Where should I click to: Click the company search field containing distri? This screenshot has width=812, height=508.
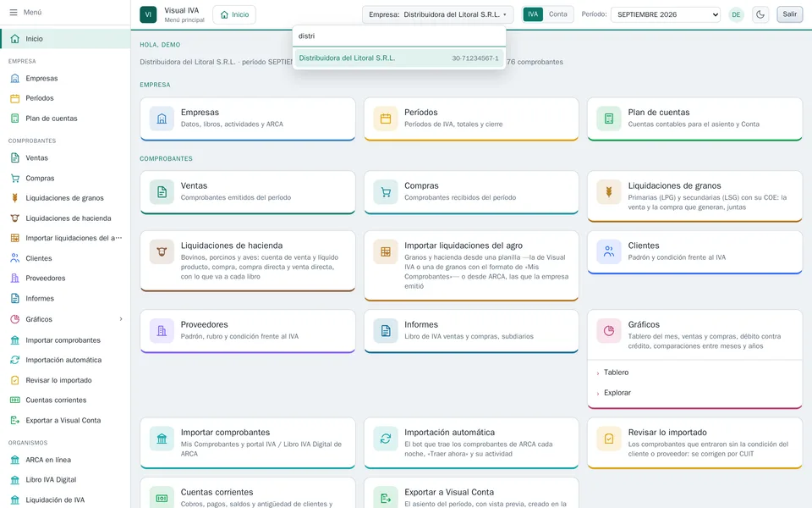pyautogui.click(x=398, y=36)
